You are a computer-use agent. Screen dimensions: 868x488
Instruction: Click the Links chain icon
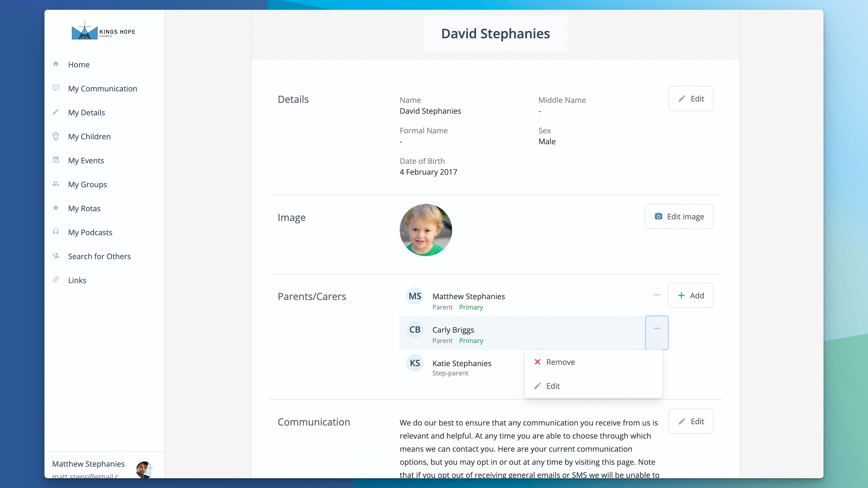click(56, 280)
